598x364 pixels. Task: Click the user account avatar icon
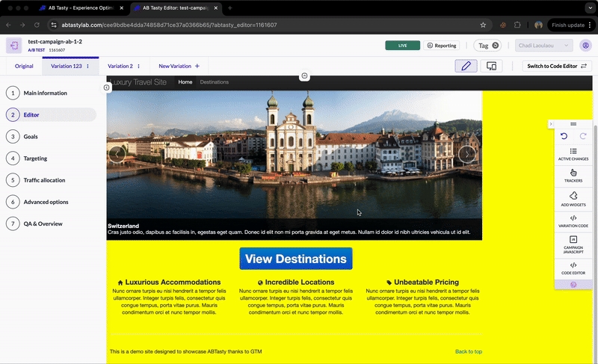[x=585, y=46]
